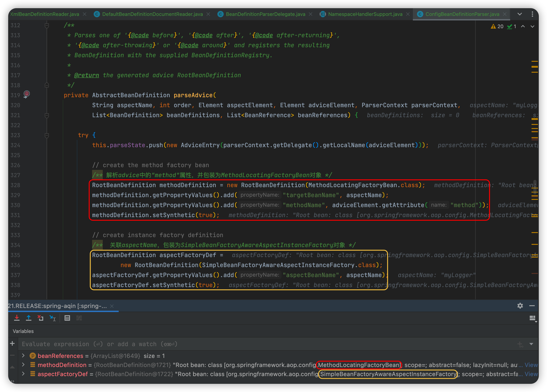The width and height of the screenshot is (547, 392).
Task: Open the Evaluate Expression calculator icon
Action: click(x=67, y=318)
